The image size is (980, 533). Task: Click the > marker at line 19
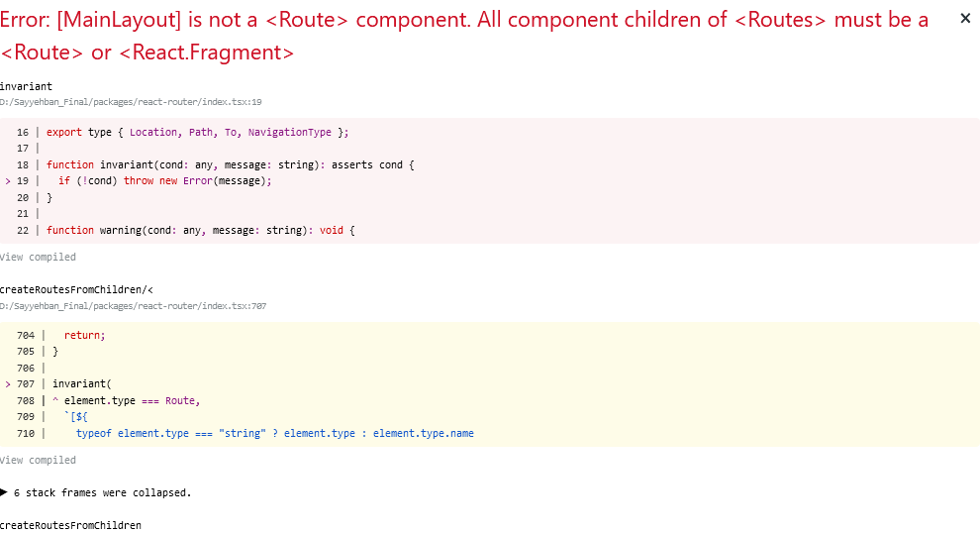click(8, 180)
